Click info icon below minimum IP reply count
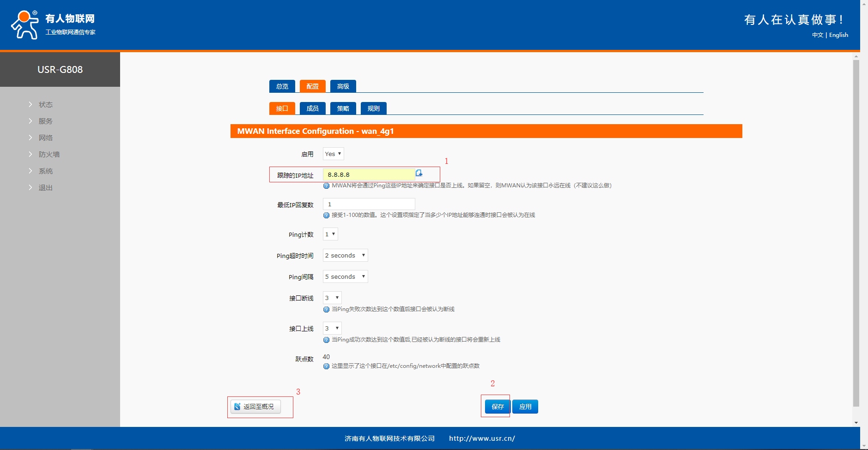 pyautogui.click(x=326, y=215)
